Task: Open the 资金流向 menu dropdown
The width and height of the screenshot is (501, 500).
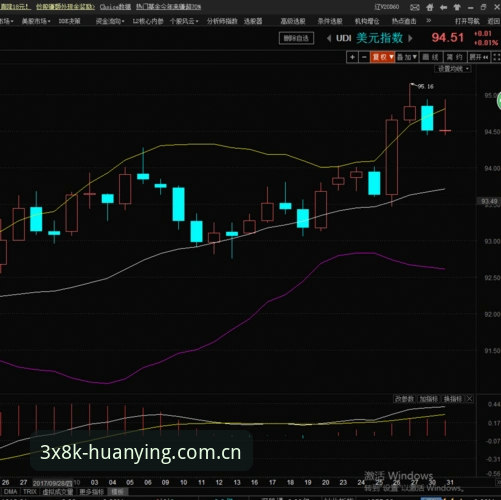Action: coord(110,21)
